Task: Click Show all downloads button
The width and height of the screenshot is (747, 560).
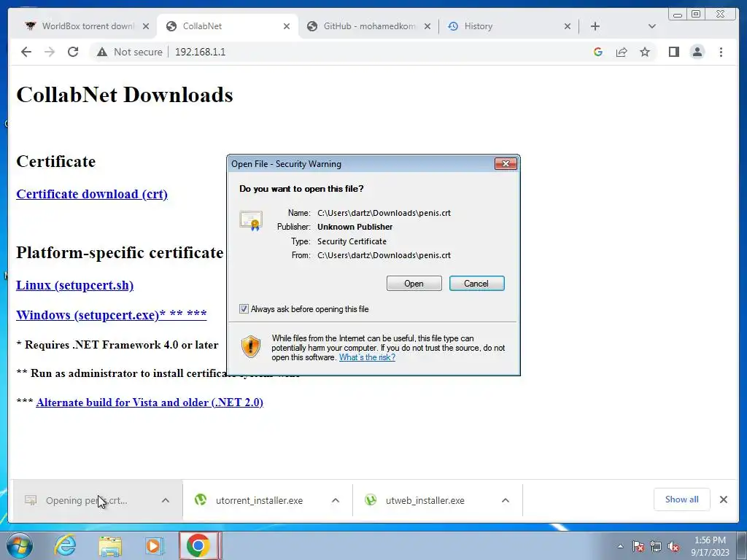Action: pyautogui.click(x=682, y=499)
